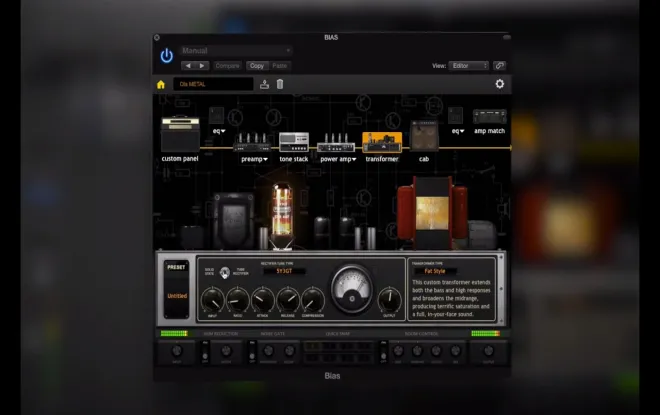The height and width of the screenshot is (415, 660).
Task: Click the input level meter
Action: (x=174, y=333)
